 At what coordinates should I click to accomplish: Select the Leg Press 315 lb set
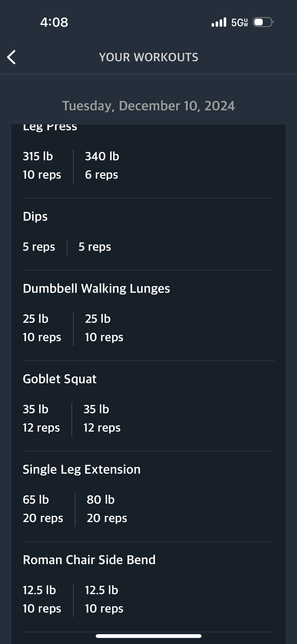pos(42,166)
